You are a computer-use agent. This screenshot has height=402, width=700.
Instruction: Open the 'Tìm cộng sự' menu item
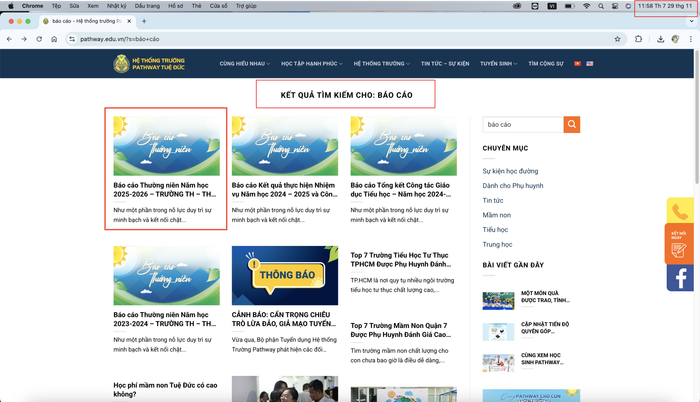[546, 64]
